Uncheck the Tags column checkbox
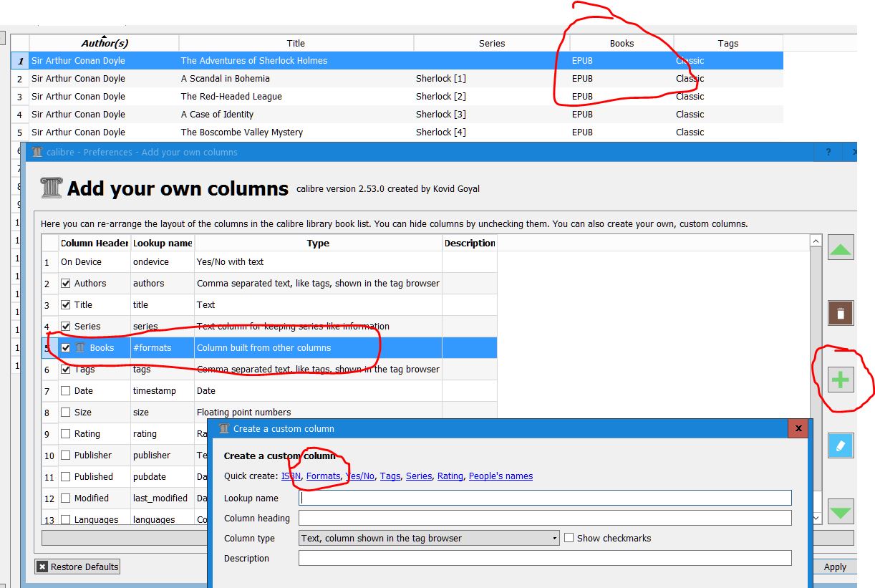The height and width of the screenshot is (588, 875). 66,370
